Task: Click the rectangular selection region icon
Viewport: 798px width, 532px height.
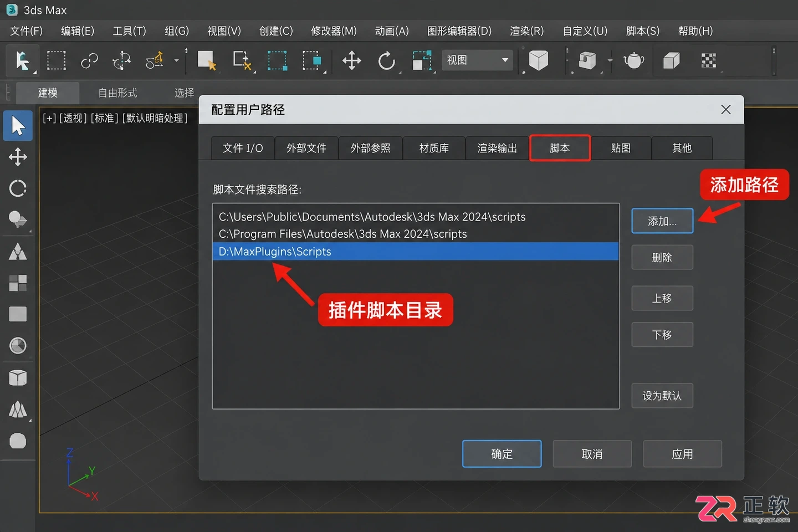Action: pyautogui.click(x=56, y=60)
